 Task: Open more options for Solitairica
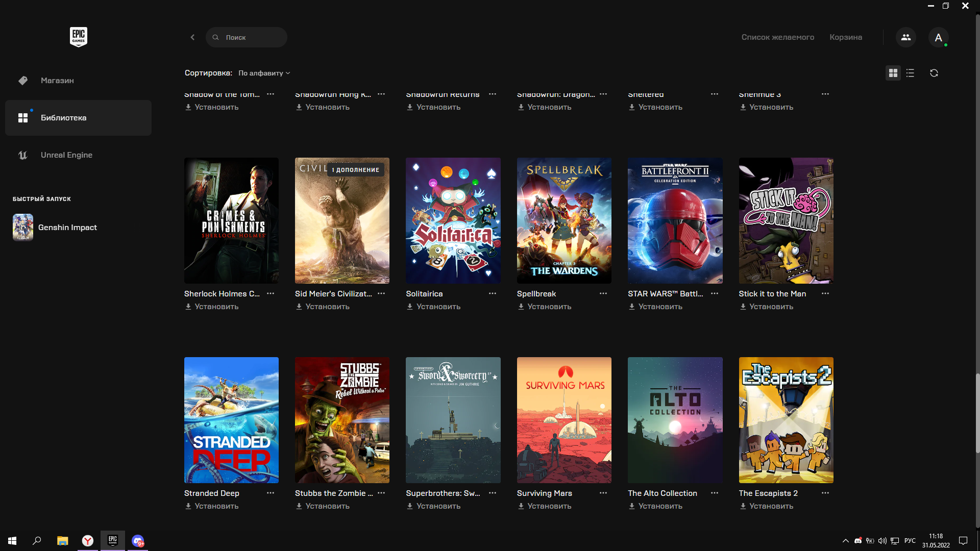(493, 293)
